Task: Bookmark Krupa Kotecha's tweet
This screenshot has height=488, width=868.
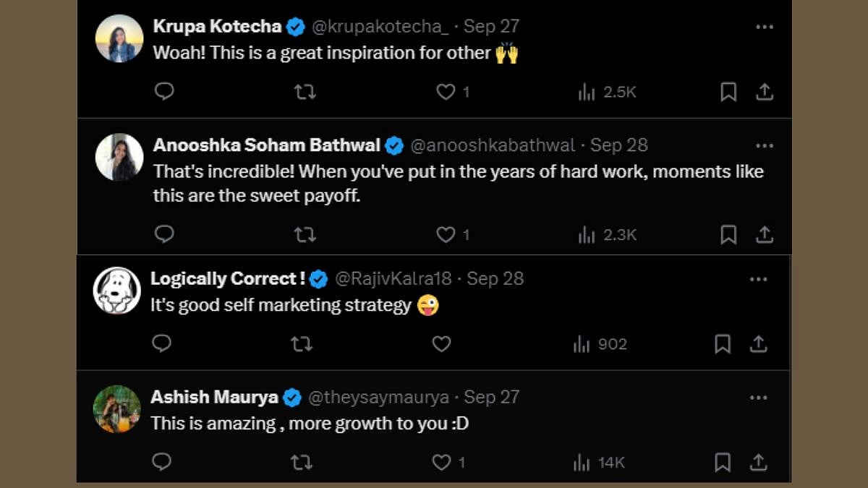Action: (728, 92)
